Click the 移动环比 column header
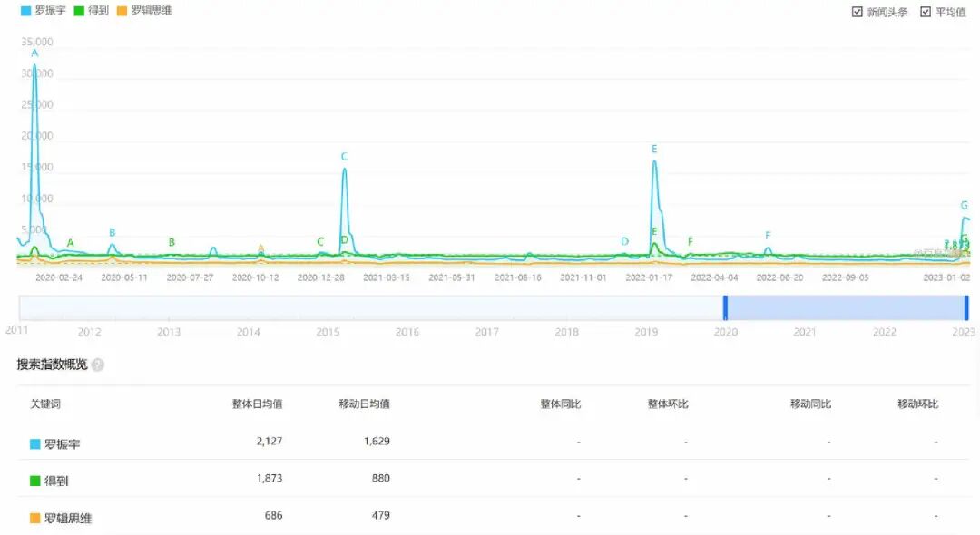Screen dimensions: 980x535 pyautogui.click(x=918, y=404)
